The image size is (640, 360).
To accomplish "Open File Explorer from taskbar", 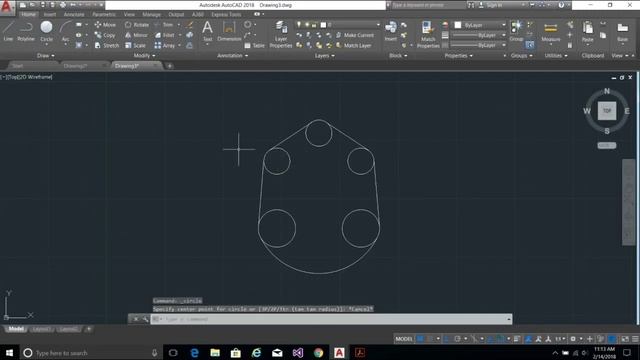I will pos(215,353).
